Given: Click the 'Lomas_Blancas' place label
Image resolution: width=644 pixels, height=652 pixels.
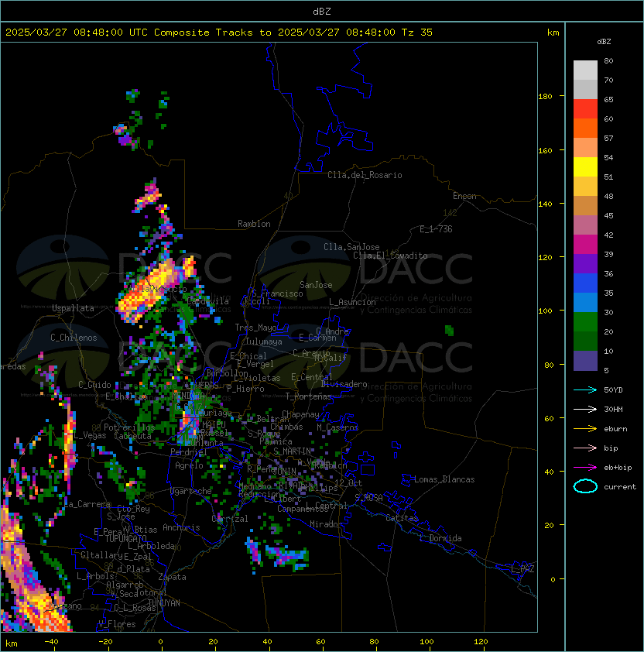Looking at the screenshot, I should click(444, 479).
